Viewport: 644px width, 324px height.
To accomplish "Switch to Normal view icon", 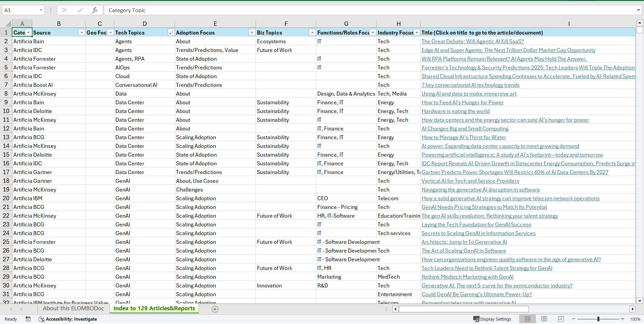I will 528,319.
